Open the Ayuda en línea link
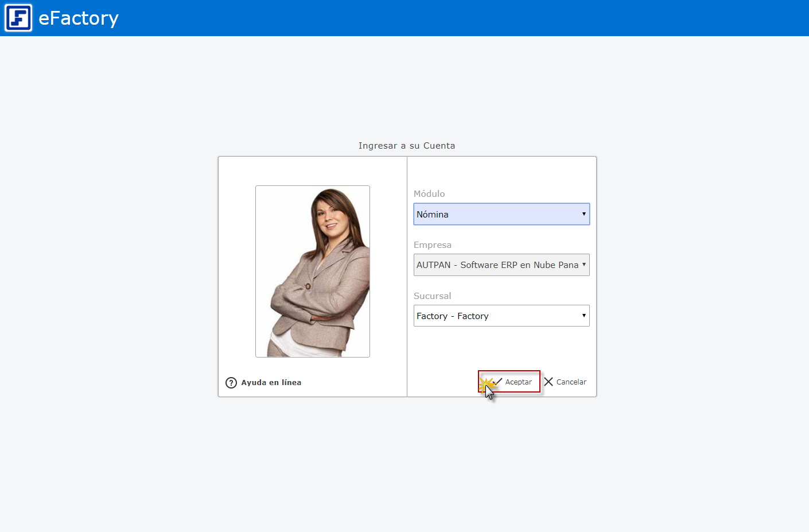The height and width of the screenshot is (532, 809). pyautogui.click(x=271, y=383)
